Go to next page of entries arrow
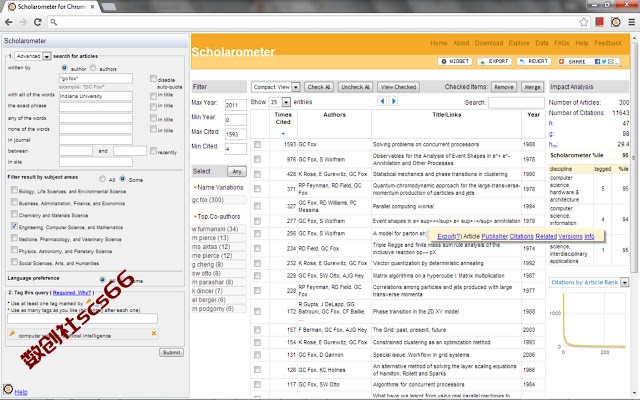 tap(393, 101)
